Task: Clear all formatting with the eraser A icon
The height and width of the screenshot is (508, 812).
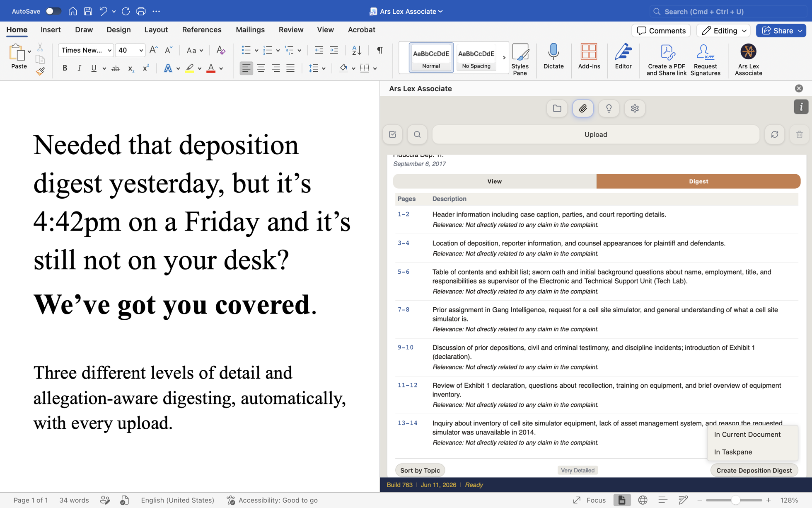Action: pos(221,50)
